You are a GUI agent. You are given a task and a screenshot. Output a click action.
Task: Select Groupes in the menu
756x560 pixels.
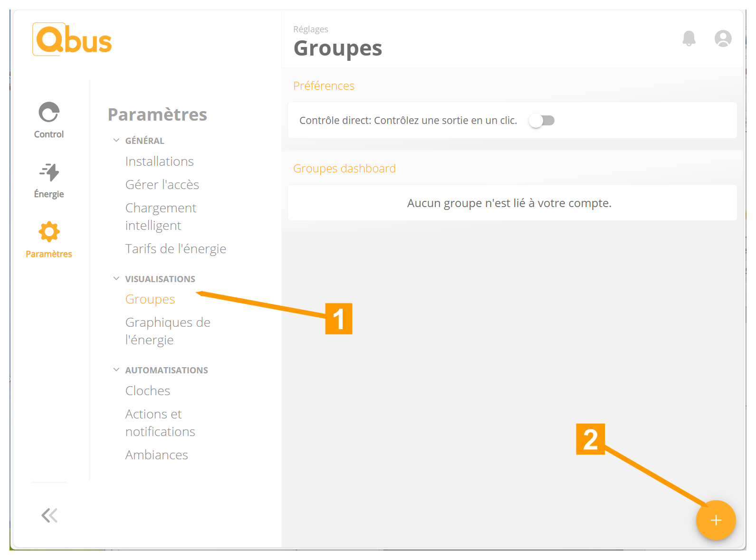click(x=150, y=299)
